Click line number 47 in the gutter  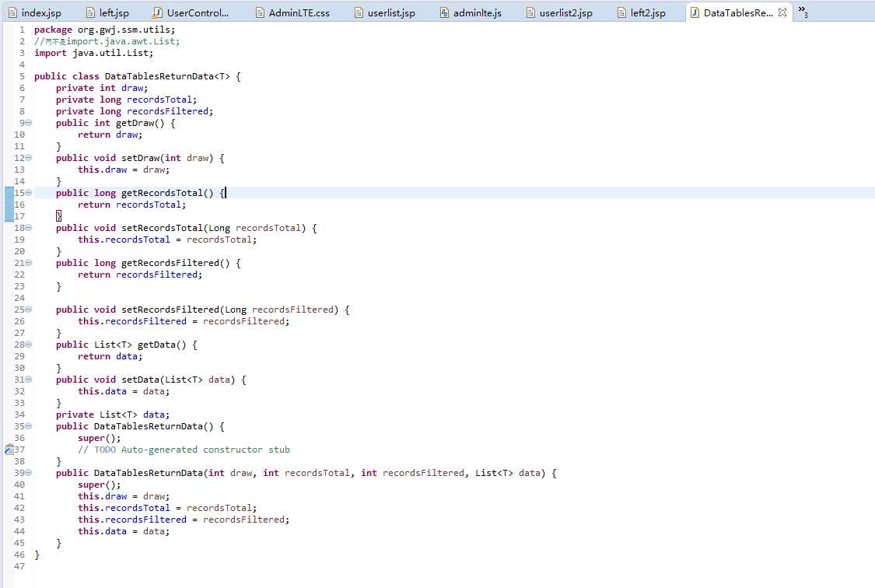coord(19,566)
